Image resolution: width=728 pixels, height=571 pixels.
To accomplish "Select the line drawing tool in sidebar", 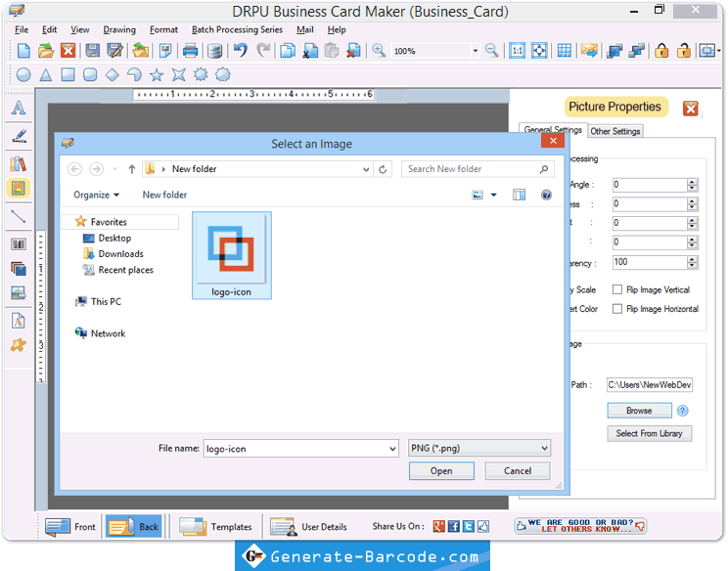I will click(19, 216).
